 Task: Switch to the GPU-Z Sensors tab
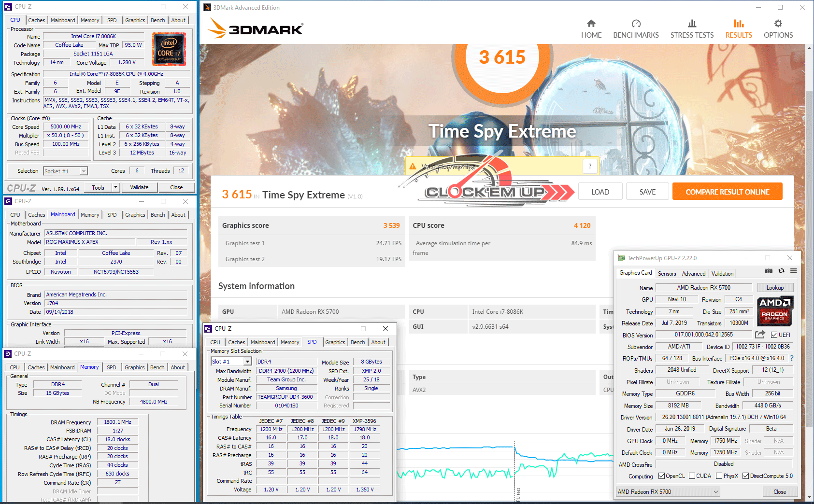(x=667, y=274)
